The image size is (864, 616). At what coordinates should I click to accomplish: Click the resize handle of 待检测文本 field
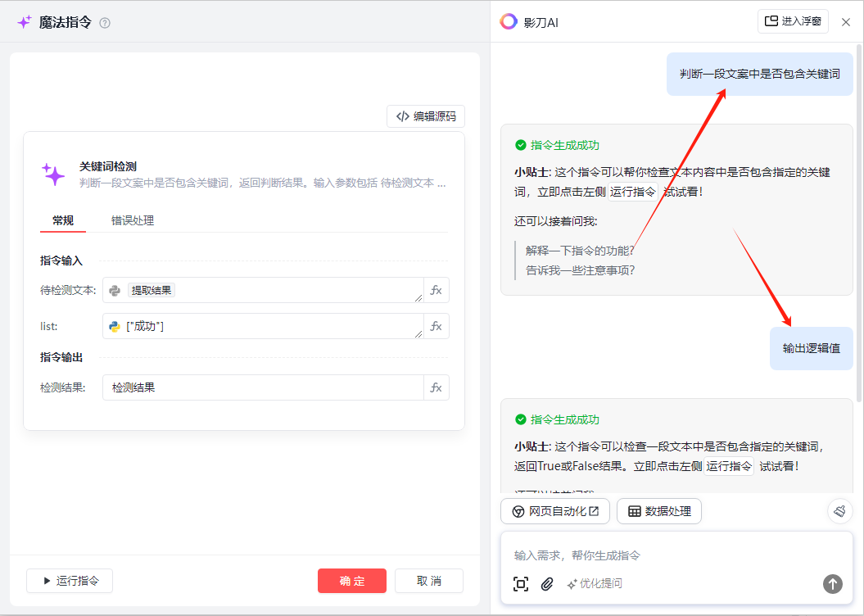[418, 298]
